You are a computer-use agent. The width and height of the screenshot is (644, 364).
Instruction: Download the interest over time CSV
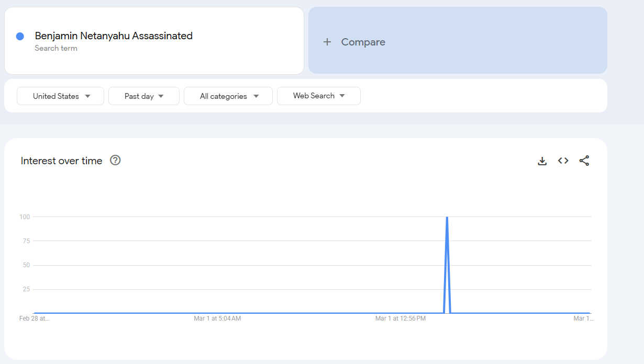pyautogui.click(x=542, y=161)
